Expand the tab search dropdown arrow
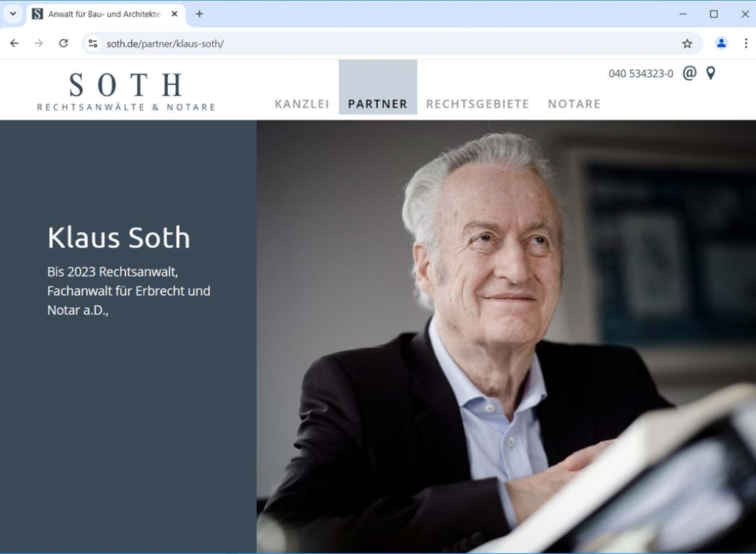The height and width of the screenshot is (554, 756). 13,14
